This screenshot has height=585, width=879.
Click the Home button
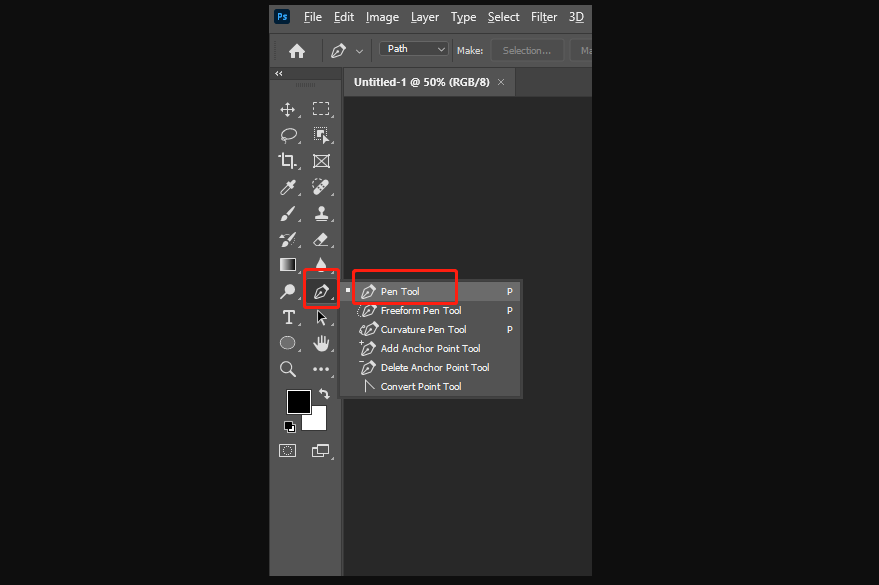point(297,51)
